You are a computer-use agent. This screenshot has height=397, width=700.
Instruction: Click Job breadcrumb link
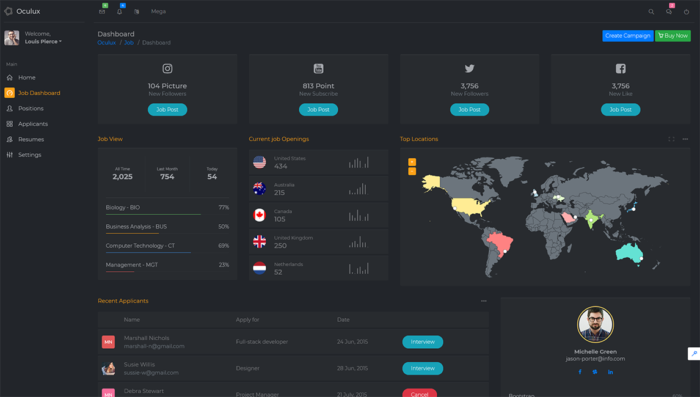[129, 43]
